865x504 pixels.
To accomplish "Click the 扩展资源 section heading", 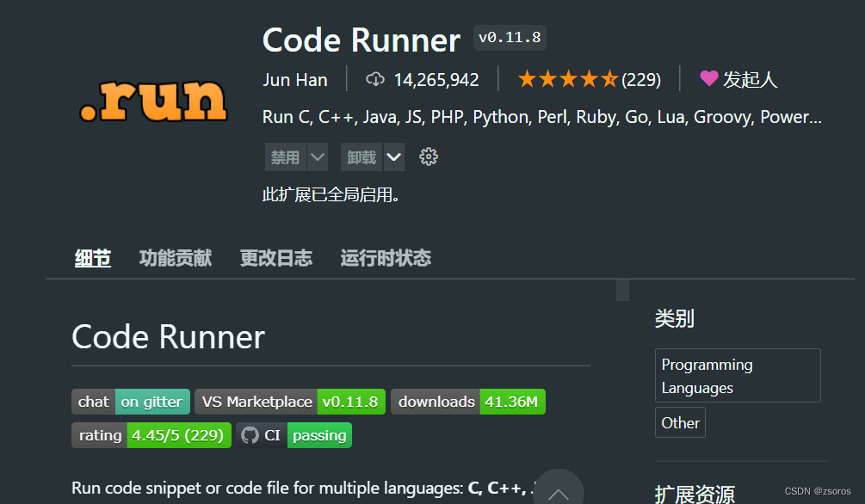I will point(695,494).
